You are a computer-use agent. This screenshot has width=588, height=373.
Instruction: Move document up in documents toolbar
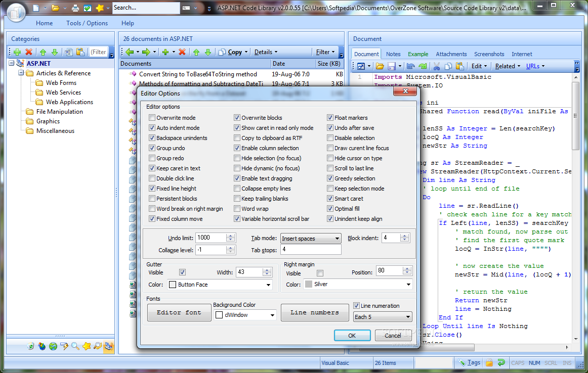[196, 52]
